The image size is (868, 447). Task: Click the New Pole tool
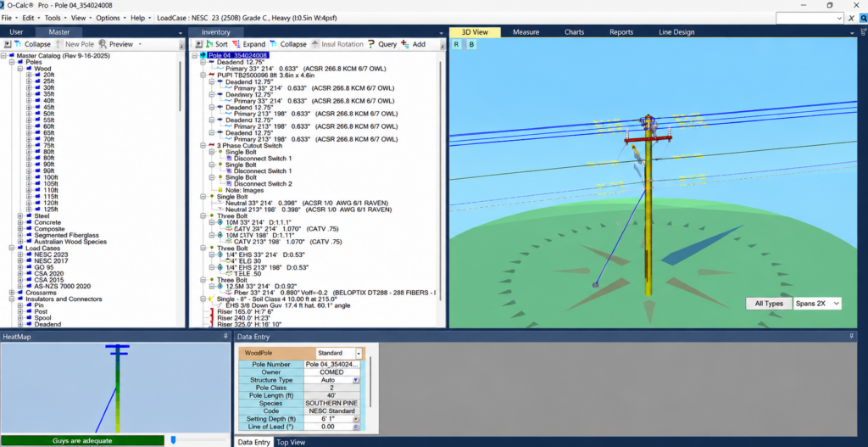75,44
